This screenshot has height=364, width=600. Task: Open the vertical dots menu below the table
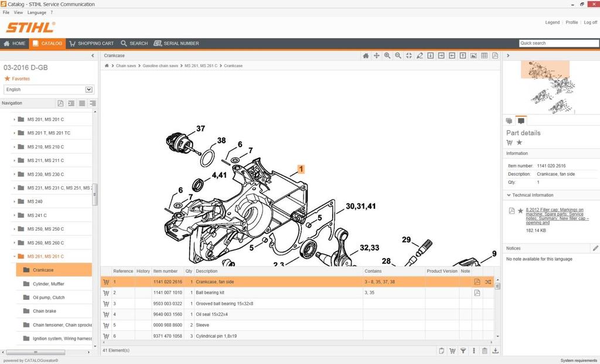[x=473, y=351]
